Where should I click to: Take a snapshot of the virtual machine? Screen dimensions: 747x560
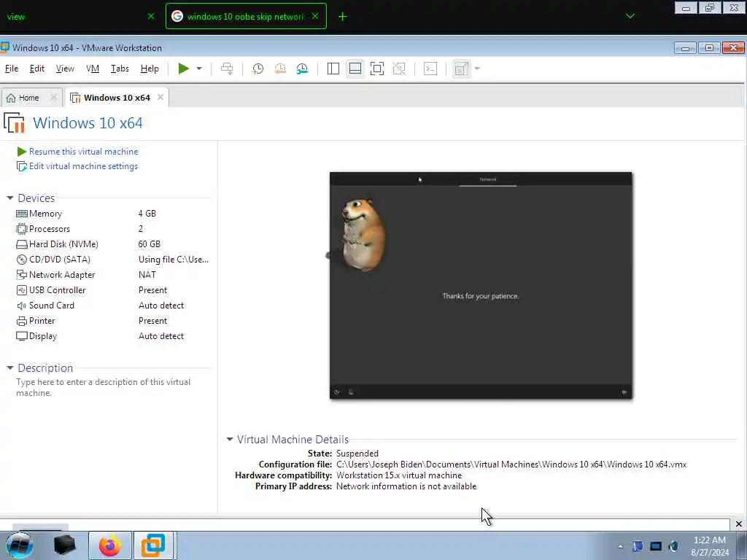(258, 69)
